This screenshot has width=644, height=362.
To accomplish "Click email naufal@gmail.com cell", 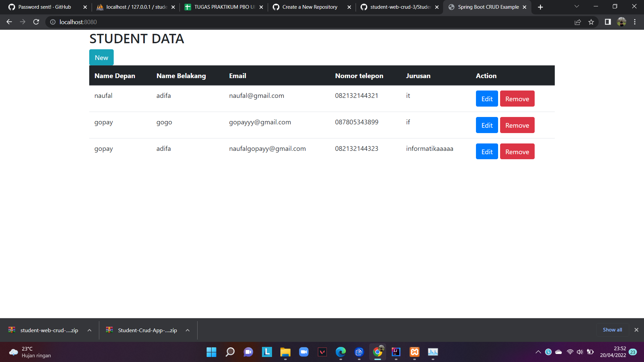I will [257, 96].
